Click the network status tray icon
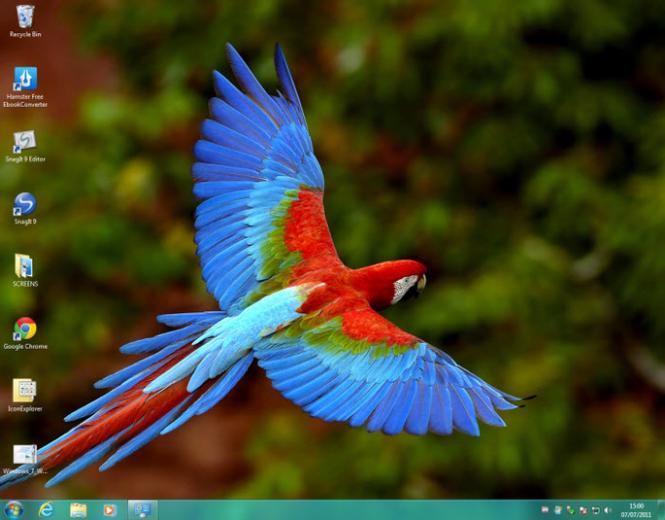 click(x=596, y=510)
